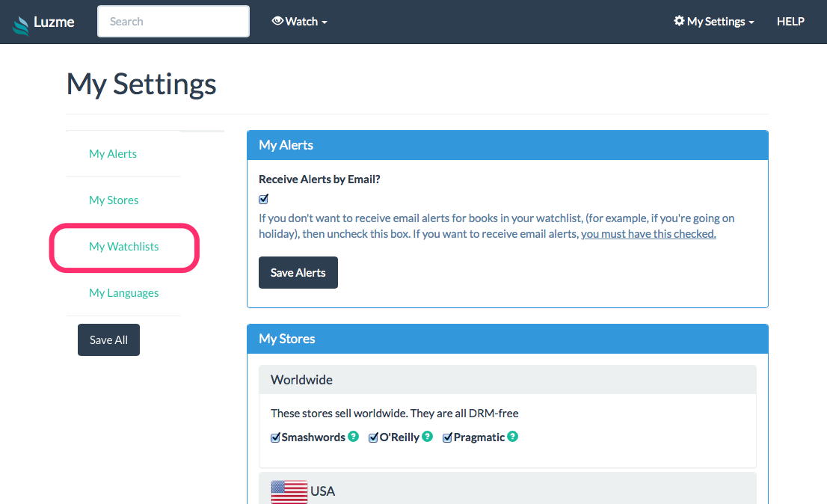Click the 'My Settings' page title

coord(141,84)
